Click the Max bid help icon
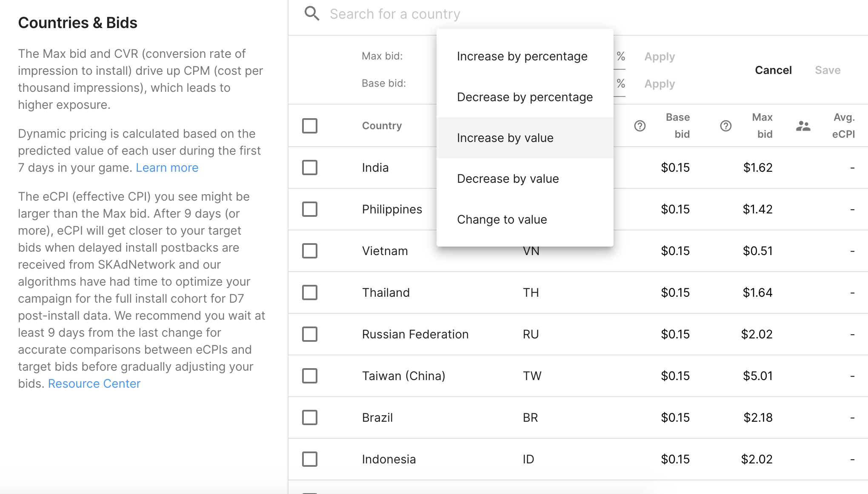Screen dimensions: 868x494 (x=726, y=126)
